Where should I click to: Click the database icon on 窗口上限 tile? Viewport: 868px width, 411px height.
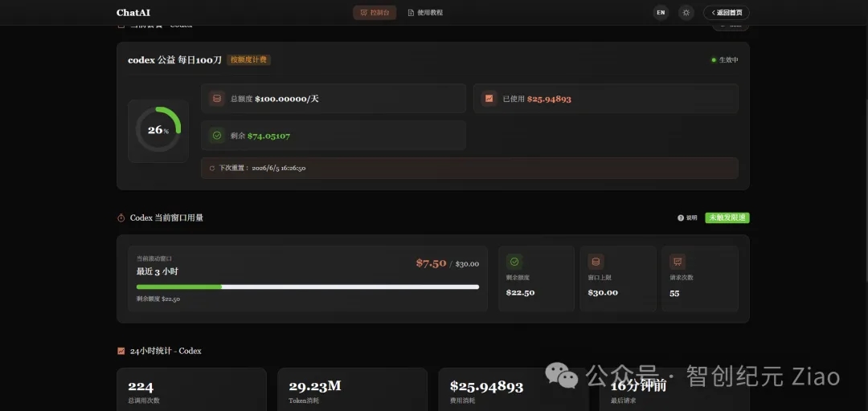(596, 262)
